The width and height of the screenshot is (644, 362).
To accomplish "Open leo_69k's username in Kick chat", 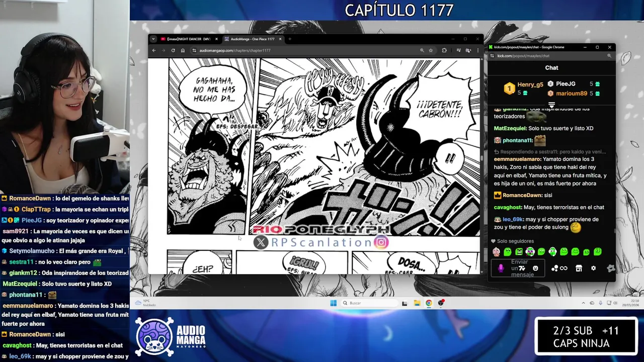I will pos(513,219).
